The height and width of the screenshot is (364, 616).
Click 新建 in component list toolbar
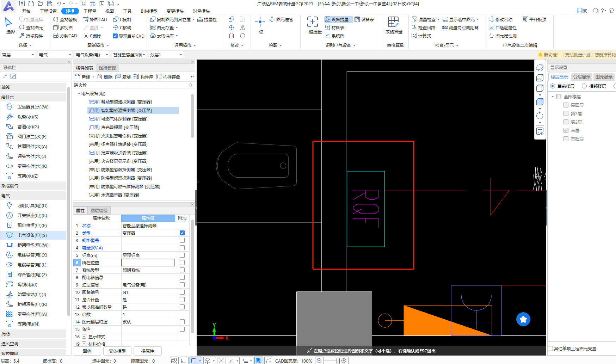coord(83,77)
